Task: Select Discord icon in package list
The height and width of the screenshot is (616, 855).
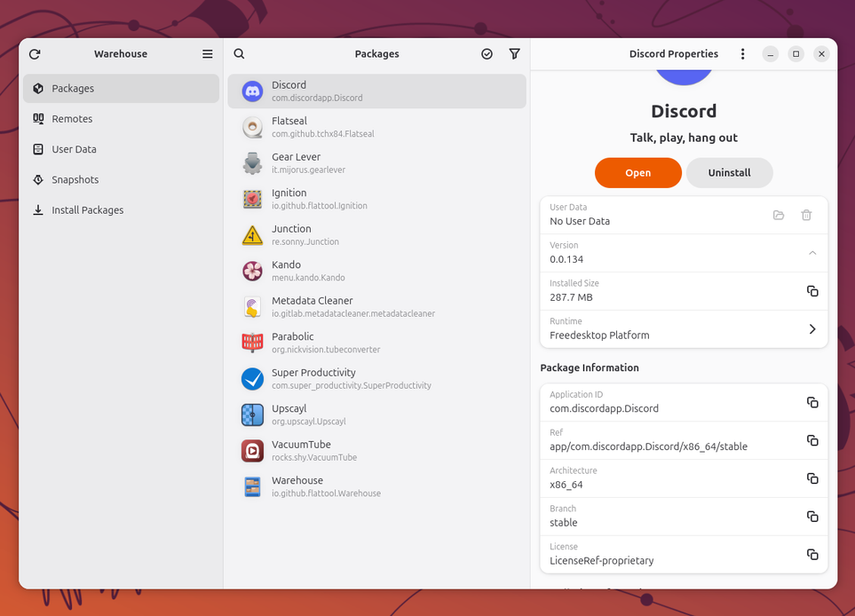Action: [x=252, y=91]
